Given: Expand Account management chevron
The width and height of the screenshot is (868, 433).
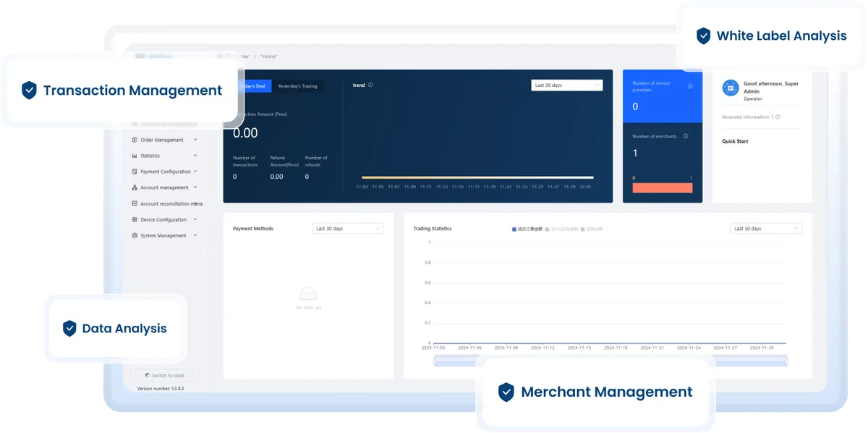Looking at the screenshot, I should click(x=195, y=188).
